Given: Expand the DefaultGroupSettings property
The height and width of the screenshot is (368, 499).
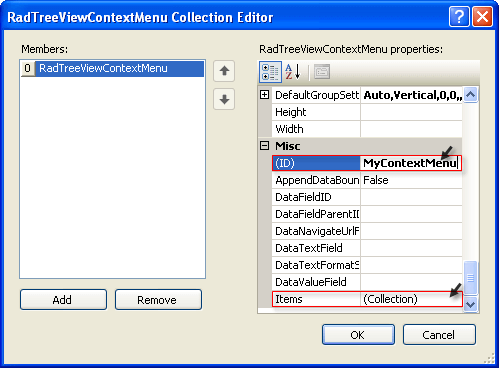Looking at the screenshot, I should pyautogui.click(x=264, y=95).
